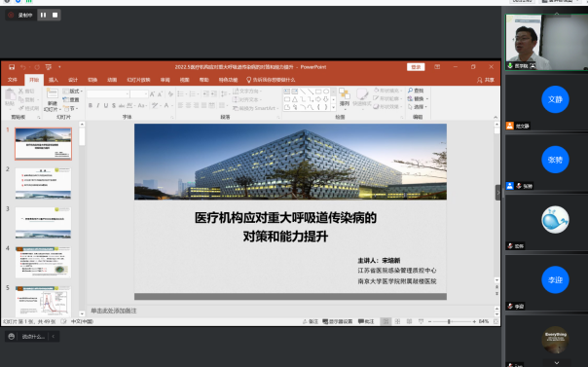Toggle the Comments (批注) pane in status bar
The image size is (588, 367).
pyautogui.click(x=366, y=321)
